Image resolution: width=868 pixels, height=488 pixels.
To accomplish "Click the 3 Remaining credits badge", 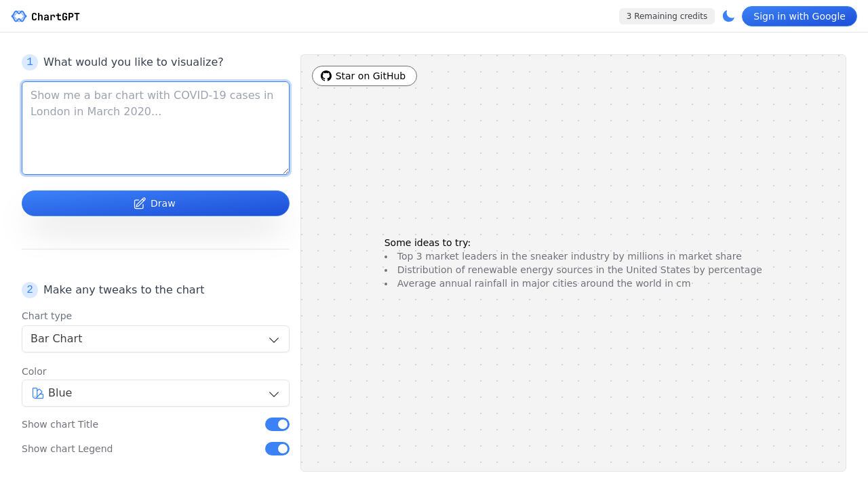I will [x=667, y=16].
